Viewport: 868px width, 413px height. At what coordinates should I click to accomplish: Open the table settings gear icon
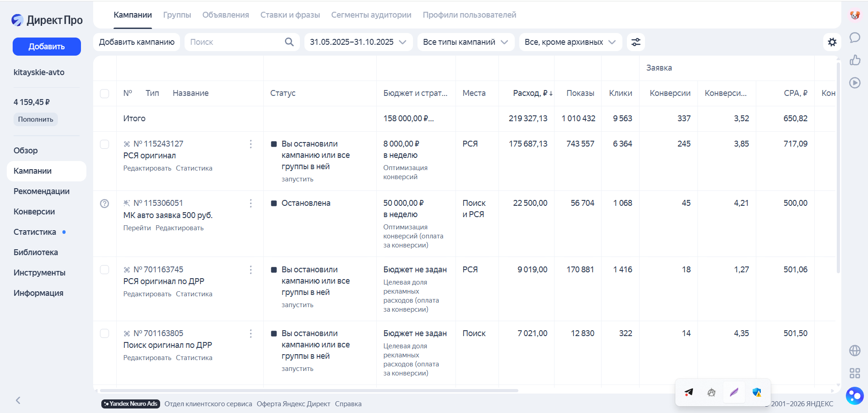pyautogui.click(x=832, y=42)
